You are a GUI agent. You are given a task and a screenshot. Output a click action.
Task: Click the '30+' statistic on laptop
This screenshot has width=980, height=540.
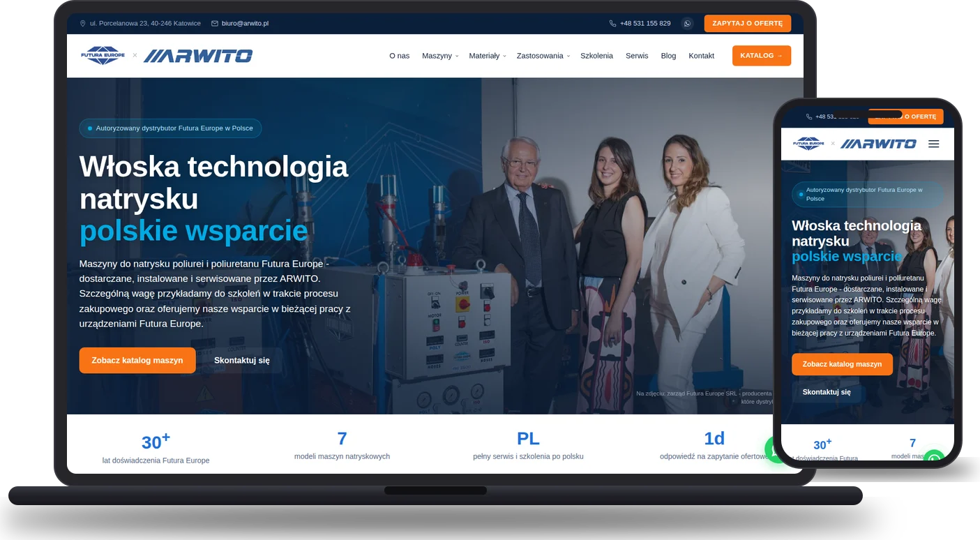[156, 441]
